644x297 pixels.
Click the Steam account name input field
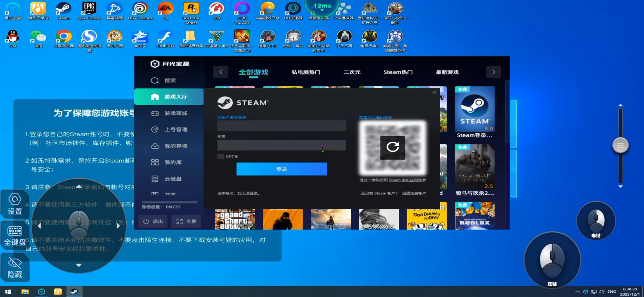click(x=281, y=126)
